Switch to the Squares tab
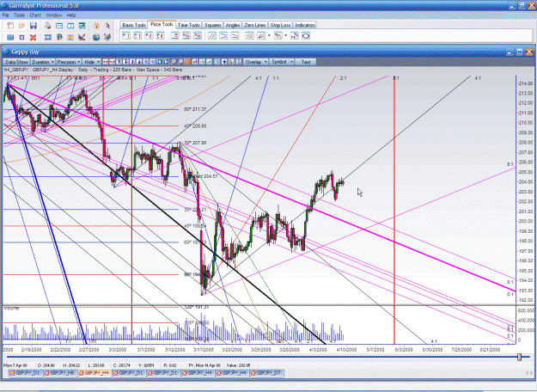The height and width of the screenshot is (392, 537). point(213,25)
